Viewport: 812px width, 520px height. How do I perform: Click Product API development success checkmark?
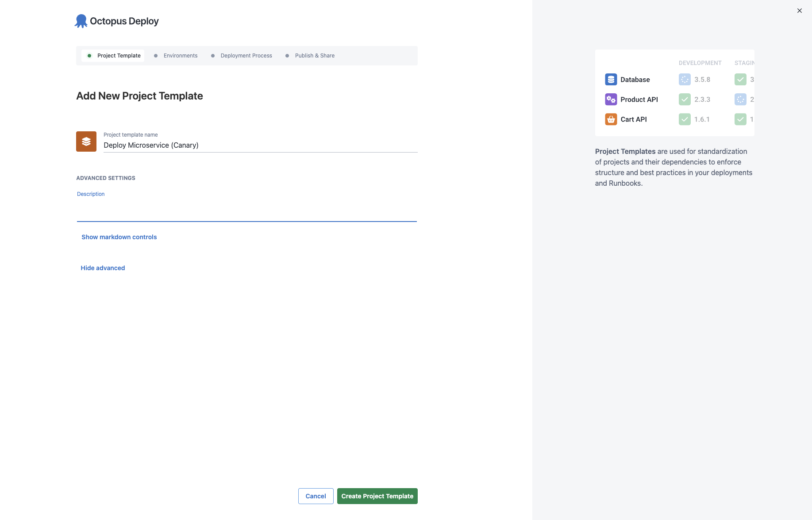pyautogui.click(x=685, y=99)
